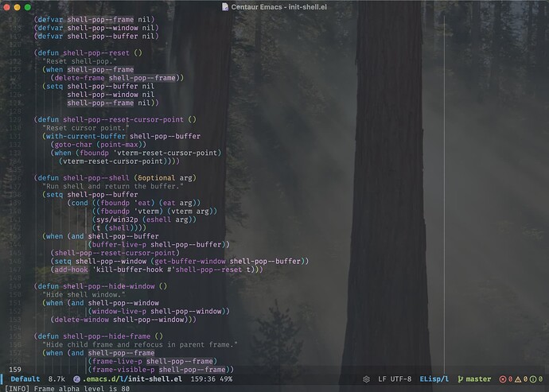
Task: Click the git branch icon beside master
Action: pos(460,379)
